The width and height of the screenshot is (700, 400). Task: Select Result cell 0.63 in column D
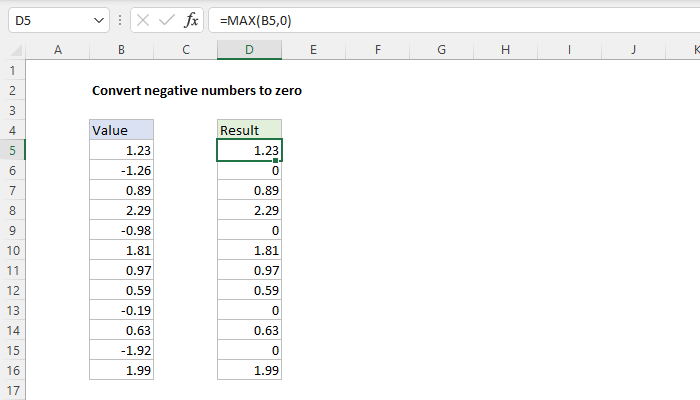(250, 330)
